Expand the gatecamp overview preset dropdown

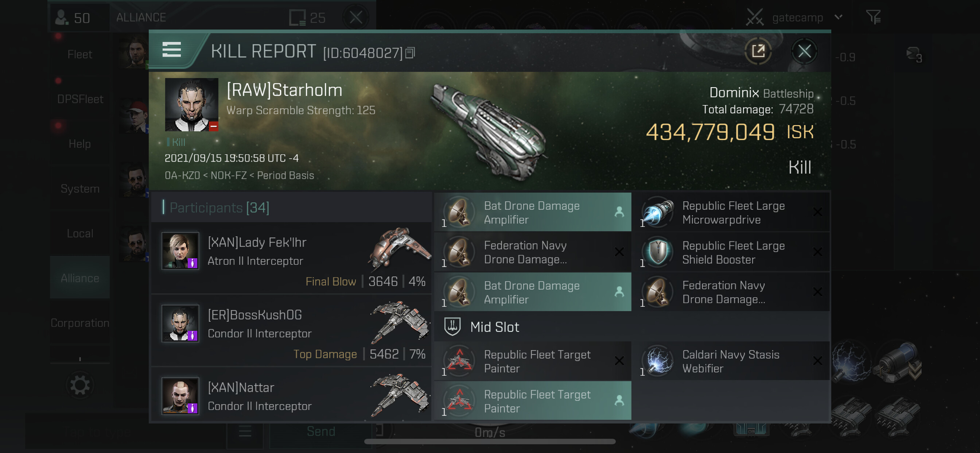coord(839,17)
